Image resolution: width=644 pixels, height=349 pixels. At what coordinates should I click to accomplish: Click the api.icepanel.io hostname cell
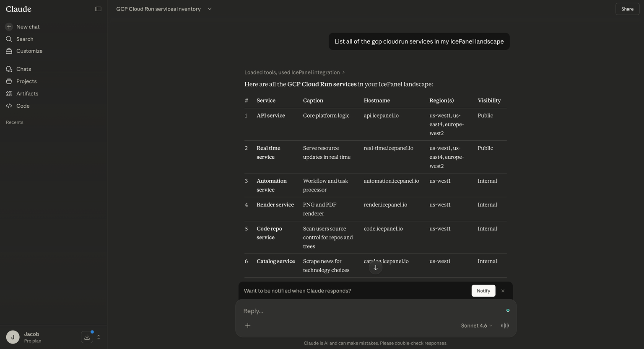click(381, 116)
